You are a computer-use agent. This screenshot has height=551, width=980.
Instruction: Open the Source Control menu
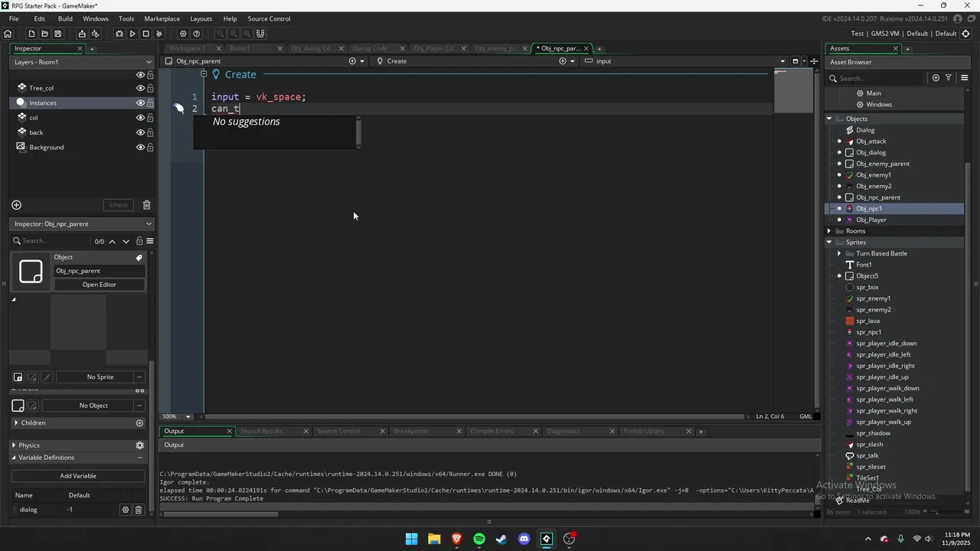(x=269, y=18)
